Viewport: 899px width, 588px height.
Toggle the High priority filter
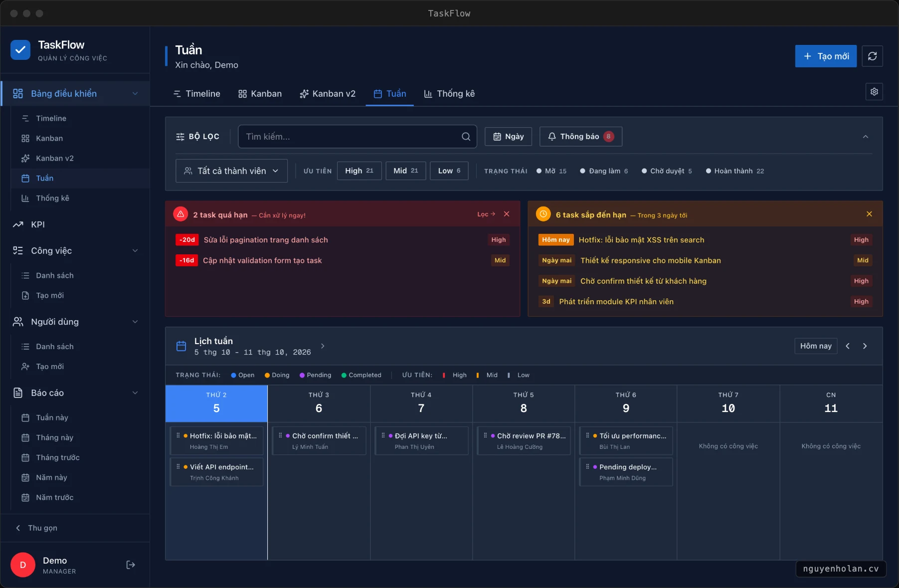(359, 171)
